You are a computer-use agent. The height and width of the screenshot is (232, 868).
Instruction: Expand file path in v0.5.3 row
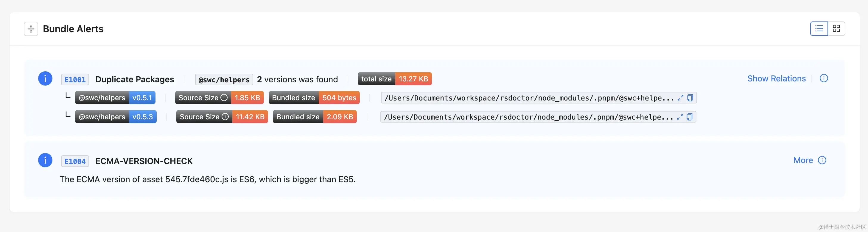[x=680, y=117]
